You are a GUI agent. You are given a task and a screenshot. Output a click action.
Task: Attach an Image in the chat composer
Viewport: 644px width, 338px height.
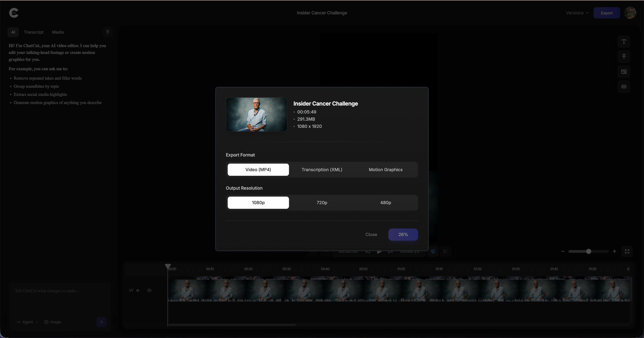point(53,322)
